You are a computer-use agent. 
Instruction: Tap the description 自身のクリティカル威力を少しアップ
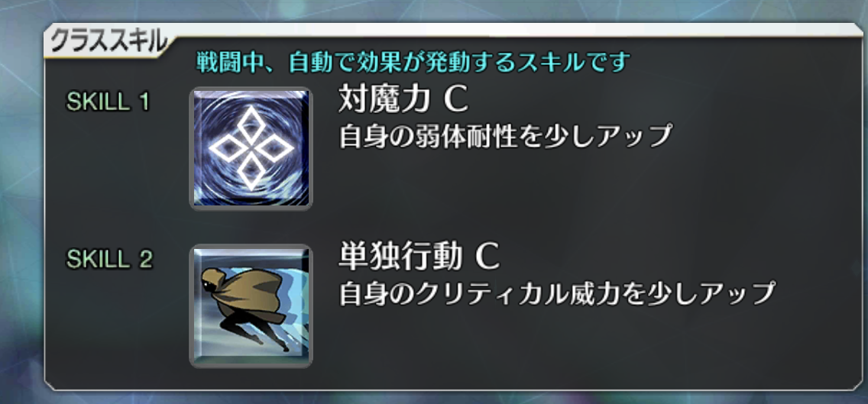(555, 293)
